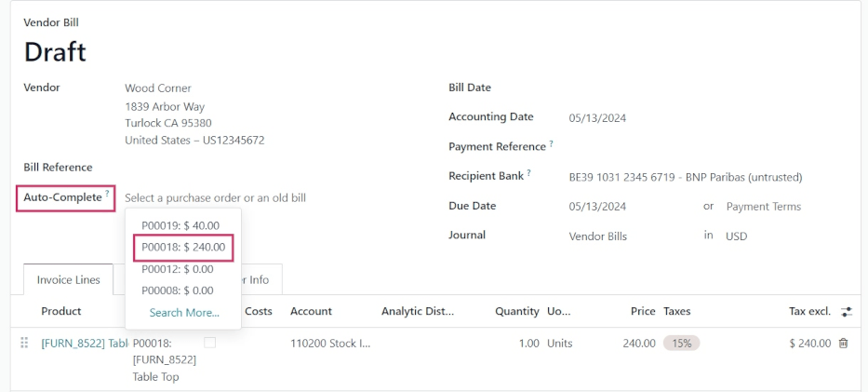
Task: Choose P00019: $ 40.00 purchase order
Action: 180,225
